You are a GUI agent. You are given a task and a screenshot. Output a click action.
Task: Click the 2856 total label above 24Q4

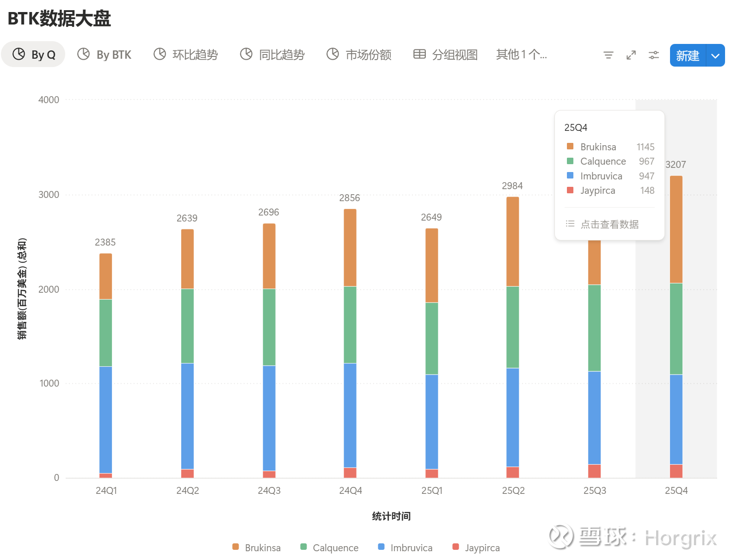tap(350, 198)
